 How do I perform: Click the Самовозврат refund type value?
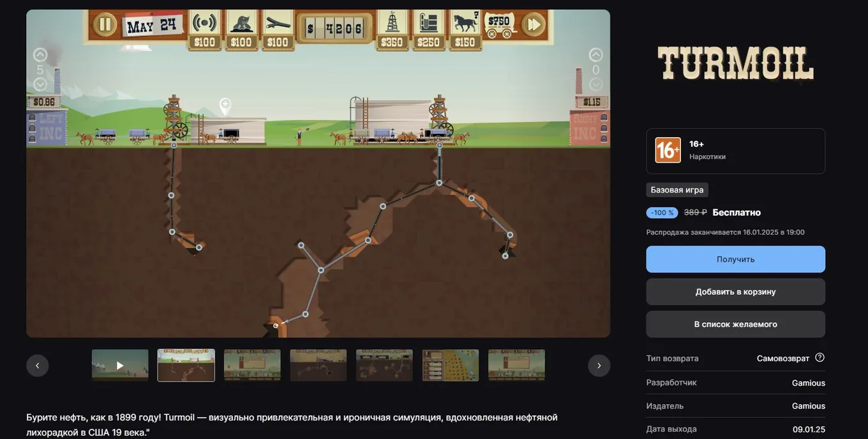coord(783,359)
